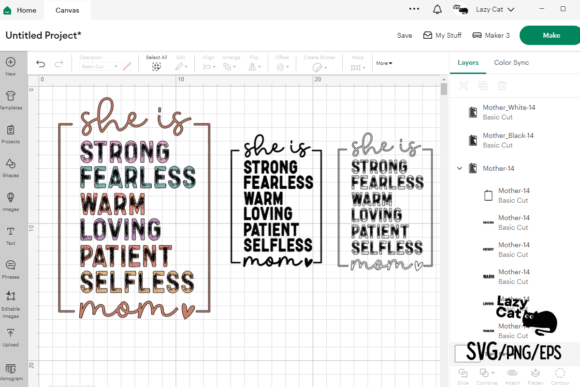Open the Upload option in the sidebar
The image size is (580, 387).
point(11,337)
